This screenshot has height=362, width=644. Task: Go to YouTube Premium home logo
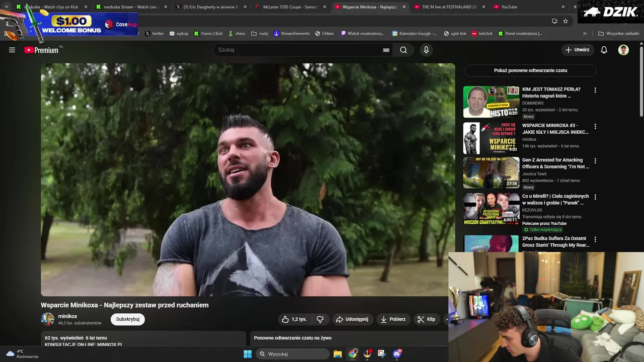[x=42, y=50]
